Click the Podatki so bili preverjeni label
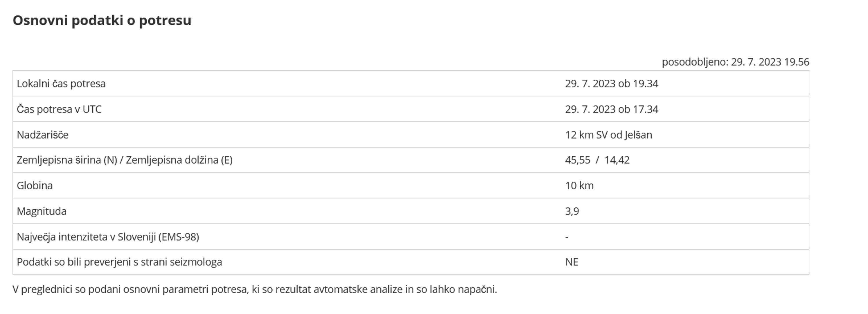Image resolution: width=868 pixels, height=314 pixels. [119, 262]
